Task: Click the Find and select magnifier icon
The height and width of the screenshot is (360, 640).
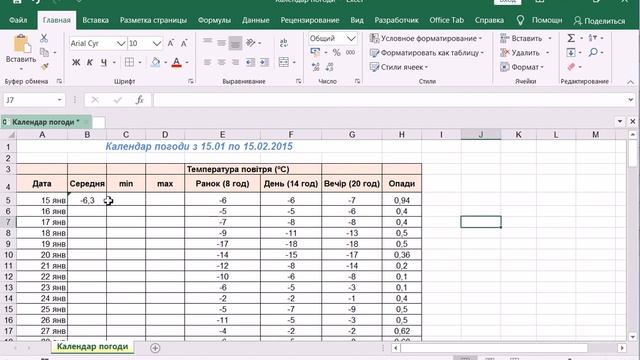Action: (593, 52)
